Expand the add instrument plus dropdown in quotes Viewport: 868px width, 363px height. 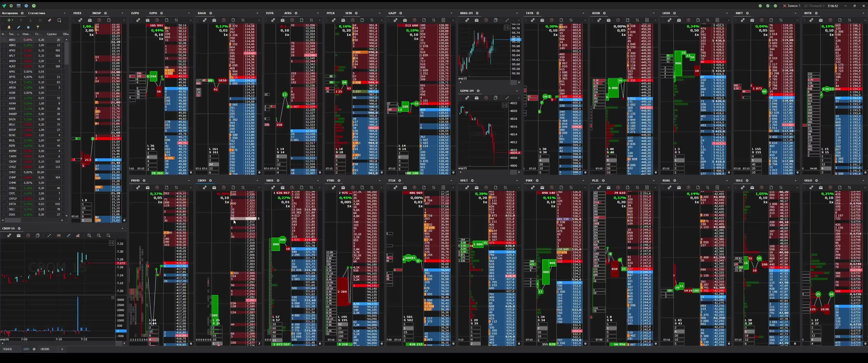pyautogui.click(x=13, y=20)
